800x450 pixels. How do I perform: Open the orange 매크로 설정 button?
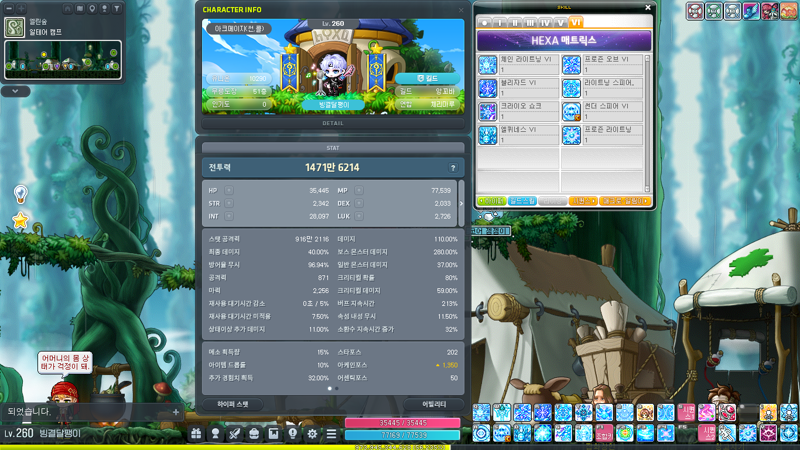tap(625, 201)
